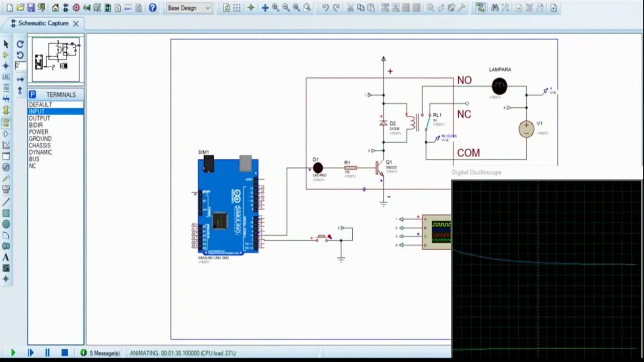Select the Generator mode sine icon
Screen dimensions: 644x362
(6, 167)
